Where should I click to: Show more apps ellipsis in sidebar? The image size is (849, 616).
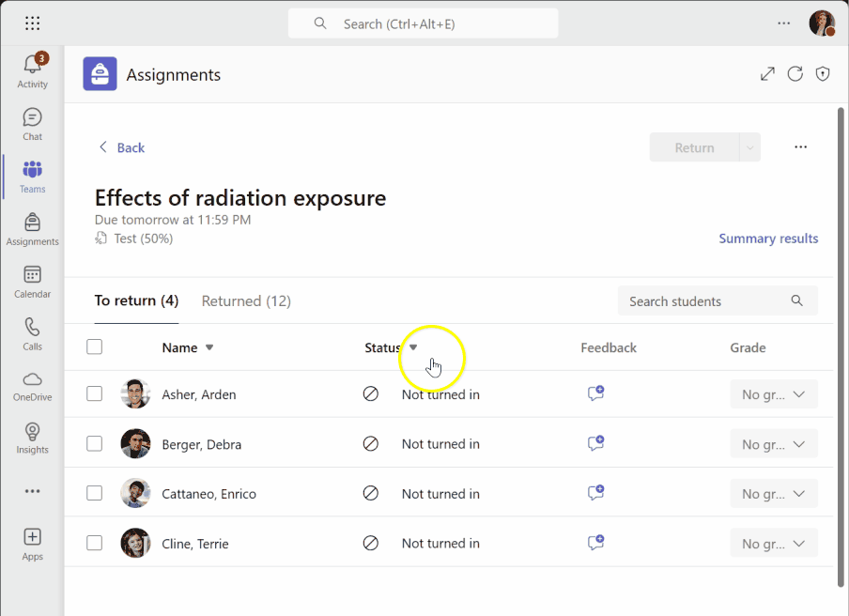click(x=33, y=491)
